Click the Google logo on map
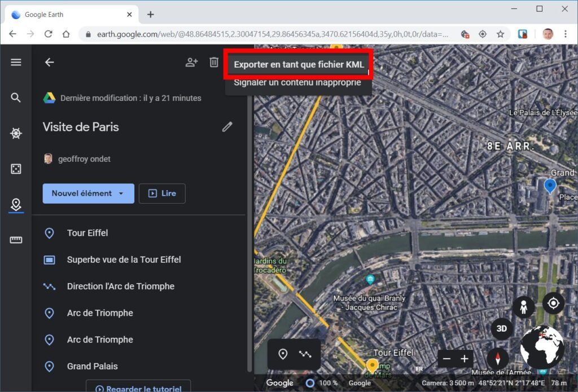 coord(280,383)
